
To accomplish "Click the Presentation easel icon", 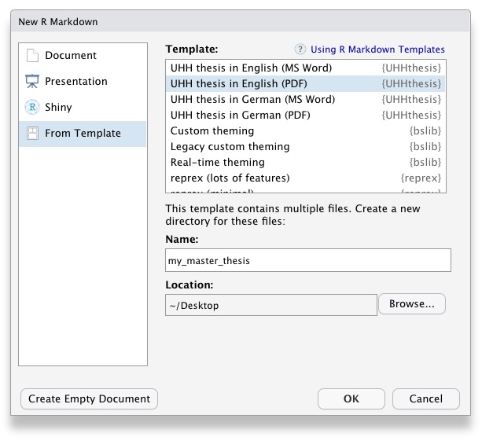I will 32,81.
